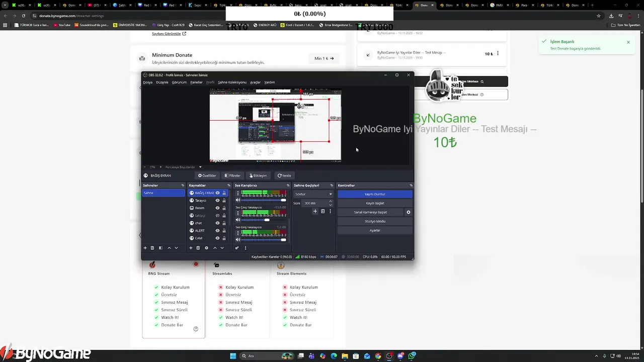Screen dimensions: 644x362
Task: Enable Stüdyo Modu in OBS
Action: (375, 221)
